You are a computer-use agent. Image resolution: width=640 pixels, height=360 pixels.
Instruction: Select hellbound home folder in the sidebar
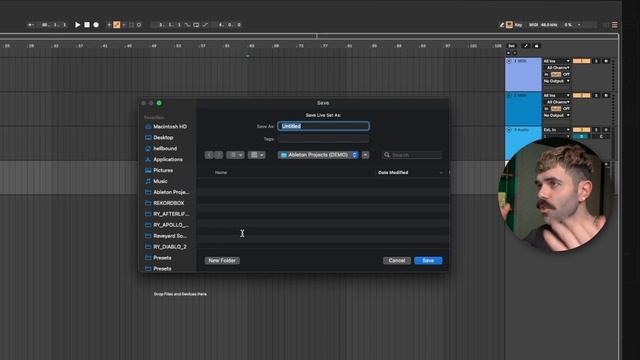click(x=161, y=149)
